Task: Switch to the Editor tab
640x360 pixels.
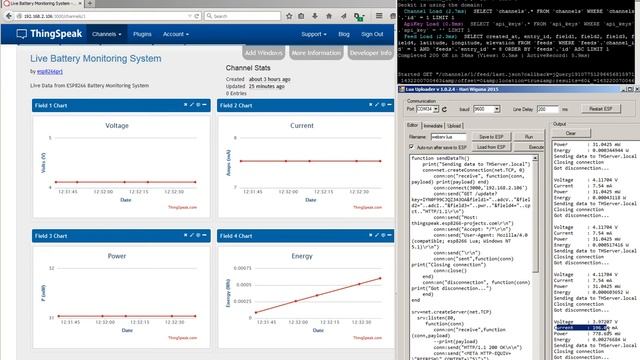Action: (x=412, y=125)
